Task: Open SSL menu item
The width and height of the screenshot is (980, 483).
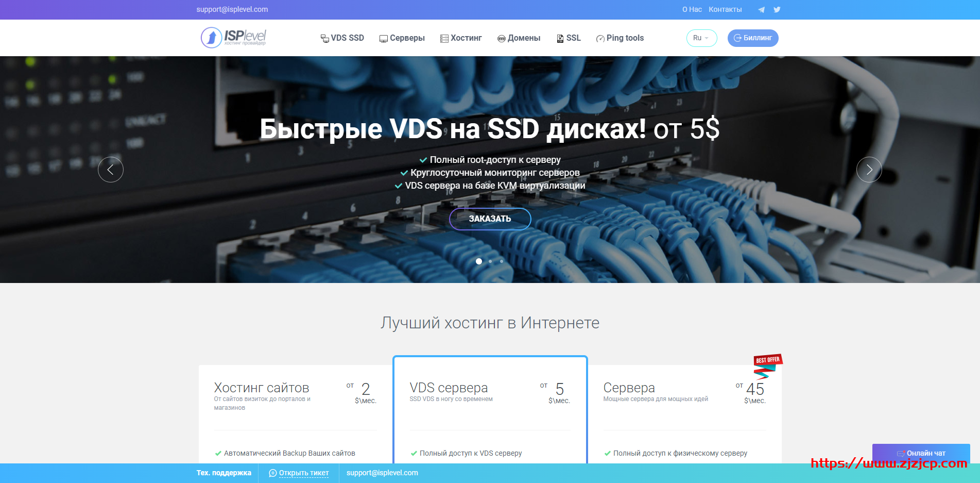Action: (x=569, y=38)
